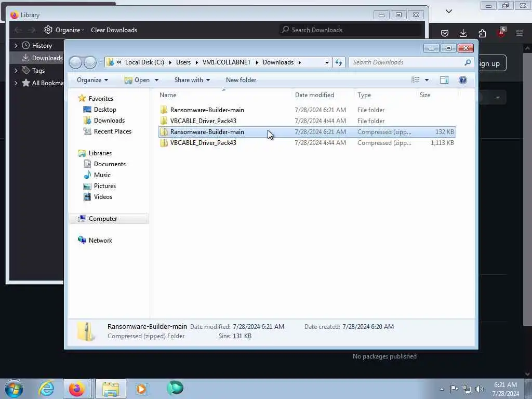Sort files by Date modified column
This screenshot has height=399, width=532.
pyautogui.click(x=314, y=95)
